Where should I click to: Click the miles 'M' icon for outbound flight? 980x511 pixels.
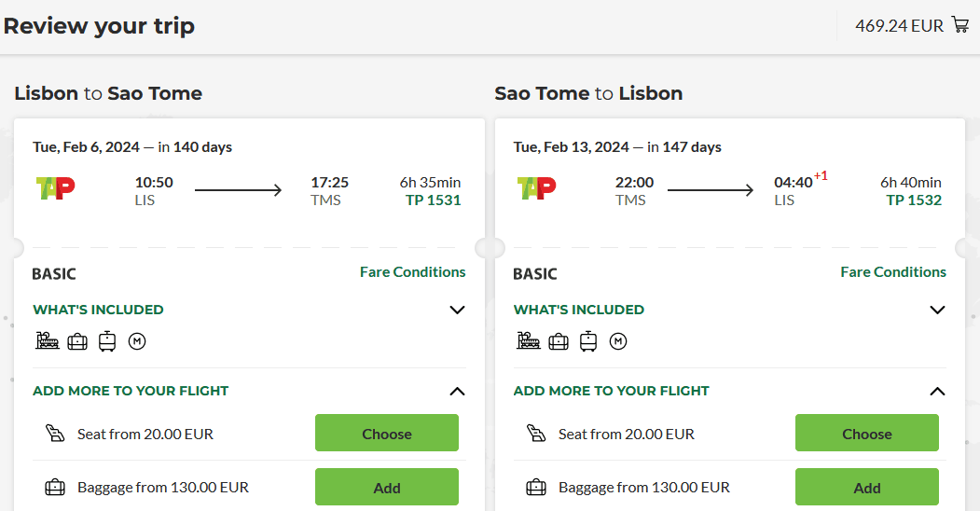pos(137,341)
